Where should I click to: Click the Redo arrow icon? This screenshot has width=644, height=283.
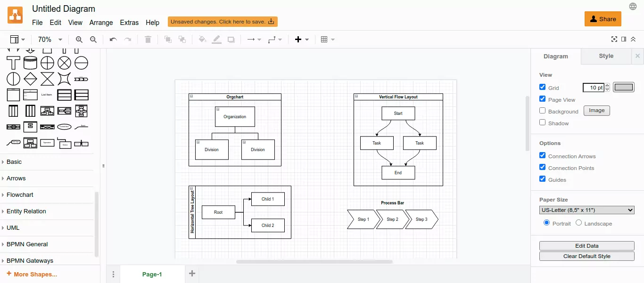(127, 40)
